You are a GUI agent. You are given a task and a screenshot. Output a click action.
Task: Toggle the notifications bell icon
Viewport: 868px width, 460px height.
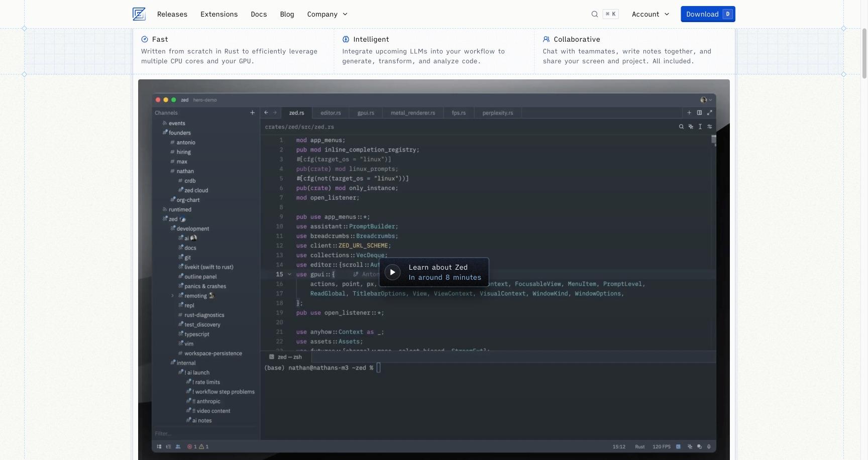709,446
